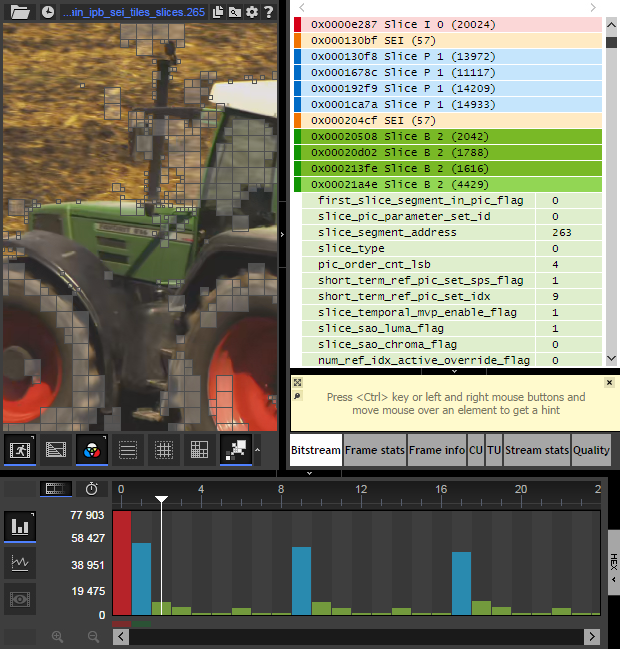Open recent files clock icon
This screenshot has height=649, width=620.
coord(48,12)
